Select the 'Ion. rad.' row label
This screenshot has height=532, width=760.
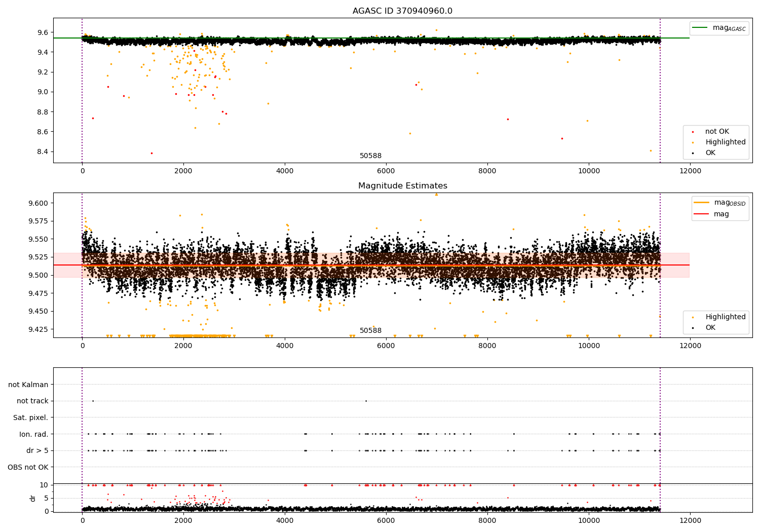click(34, 434)
